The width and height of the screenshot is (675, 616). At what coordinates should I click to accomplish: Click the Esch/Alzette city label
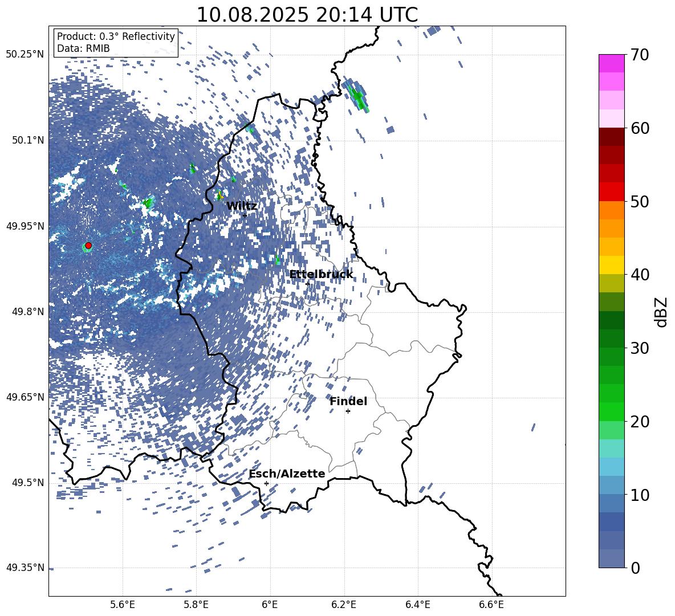pos(287,474)
